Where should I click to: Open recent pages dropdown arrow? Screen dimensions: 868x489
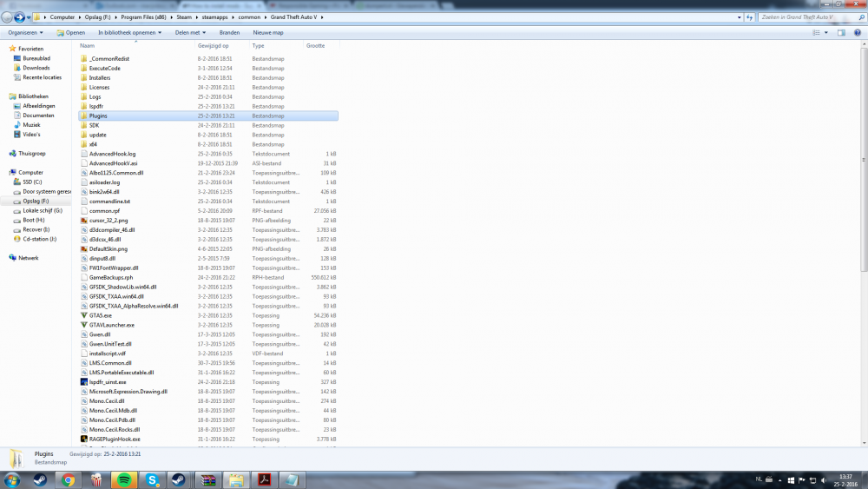29,17
